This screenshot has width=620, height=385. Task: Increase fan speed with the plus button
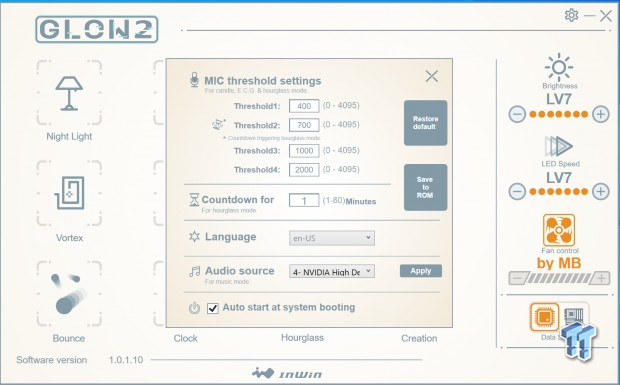point(601,278)
